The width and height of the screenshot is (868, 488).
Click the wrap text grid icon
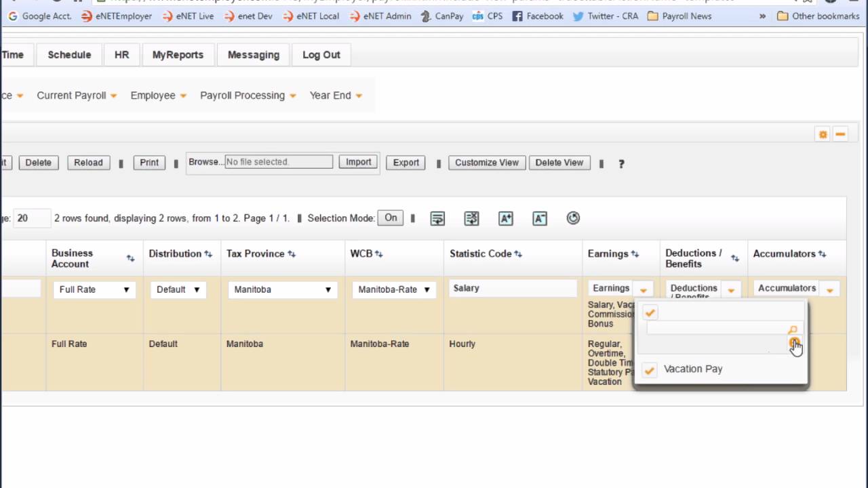coord(437,218)
